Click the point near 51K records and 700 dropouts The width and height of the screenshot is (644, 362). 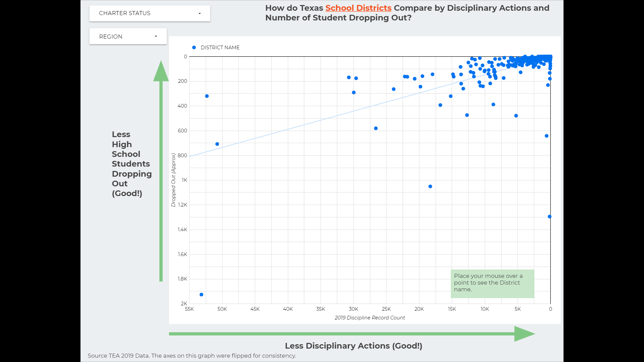(x=217, y=144)
